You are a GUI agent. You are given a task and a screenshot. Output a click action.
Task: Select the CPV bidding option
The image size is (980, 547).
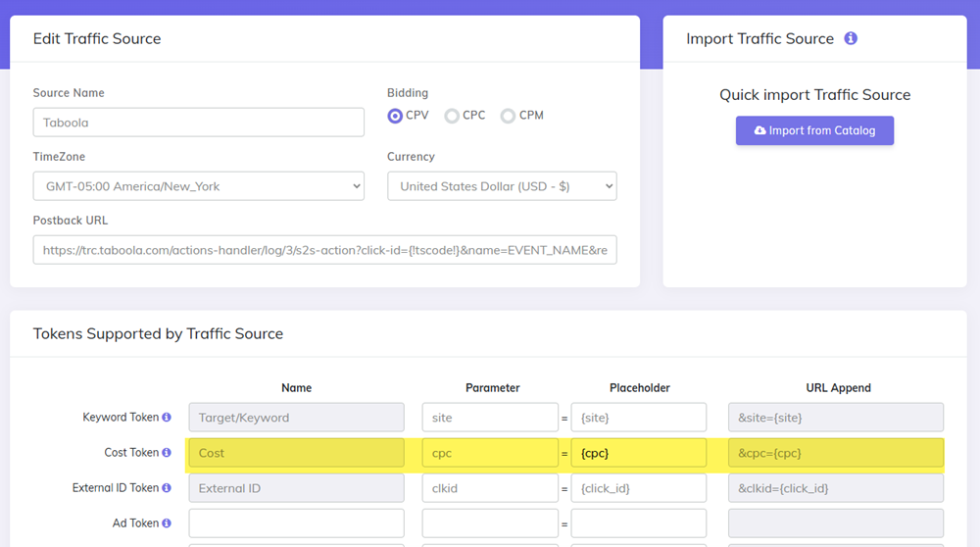(395, 116)
